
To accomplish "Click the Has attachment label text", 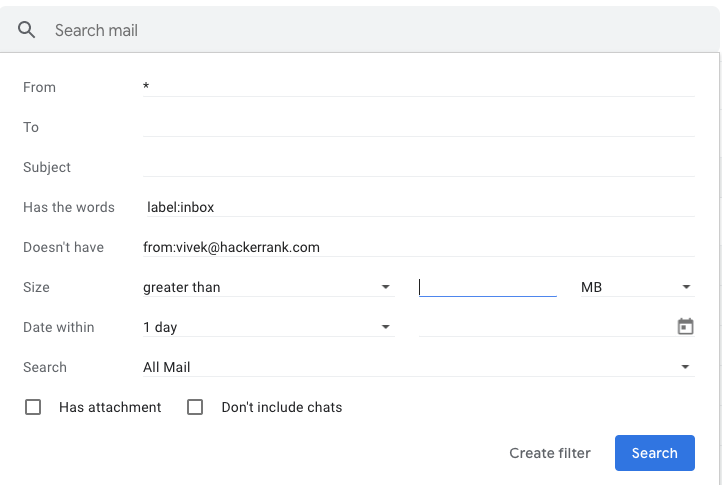I will click(x=110, y=407).
